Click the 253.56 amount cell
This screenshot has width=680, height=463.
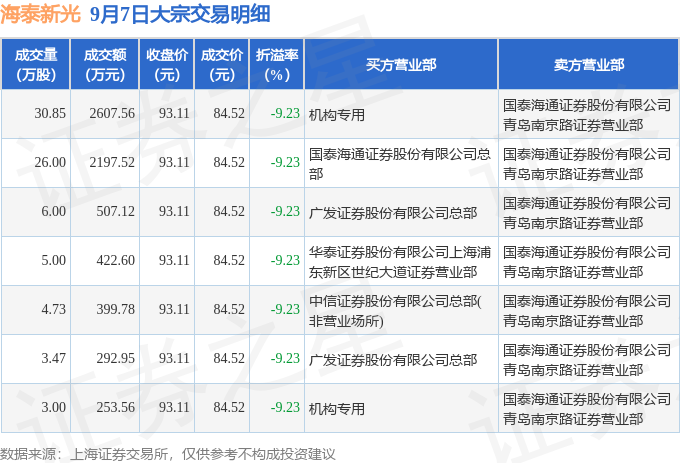click(105, 408)
